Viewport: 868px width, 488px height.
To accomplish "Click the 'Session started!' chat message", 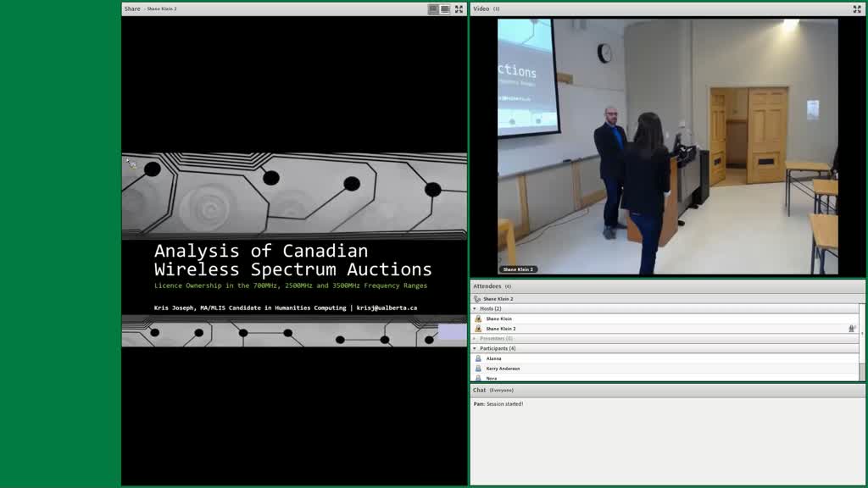I will click(505, 404).
